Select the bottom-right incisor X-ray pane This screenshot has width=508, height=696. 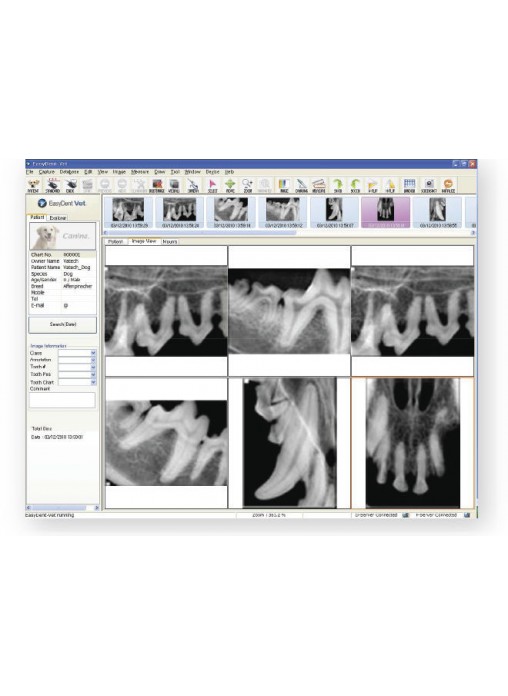pyautogui.click(x=413, y=443)
